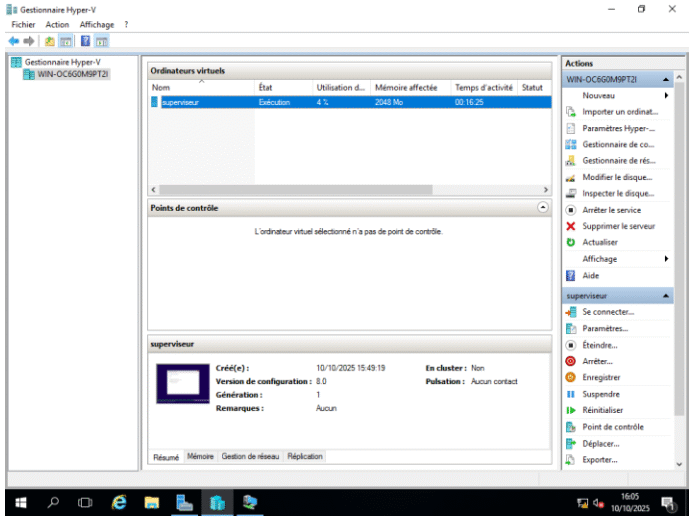Expand the Nouveau submenu arrow
Image resolution: width=693 pixels, height=519 pixels.
coord(666,95)
